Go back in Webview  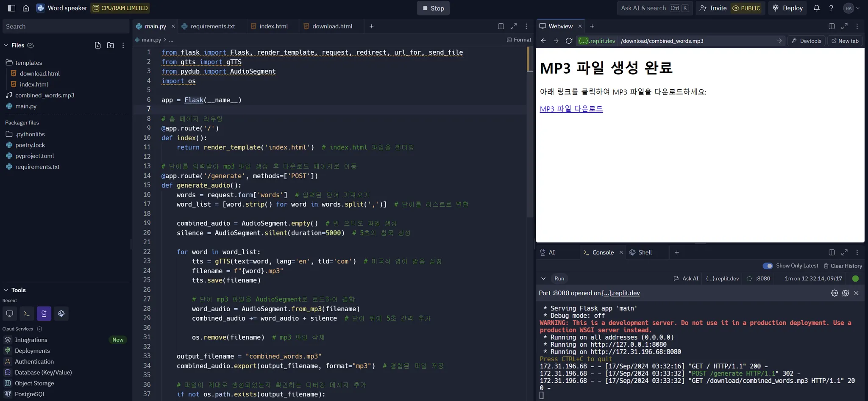(x=543, y=41)
